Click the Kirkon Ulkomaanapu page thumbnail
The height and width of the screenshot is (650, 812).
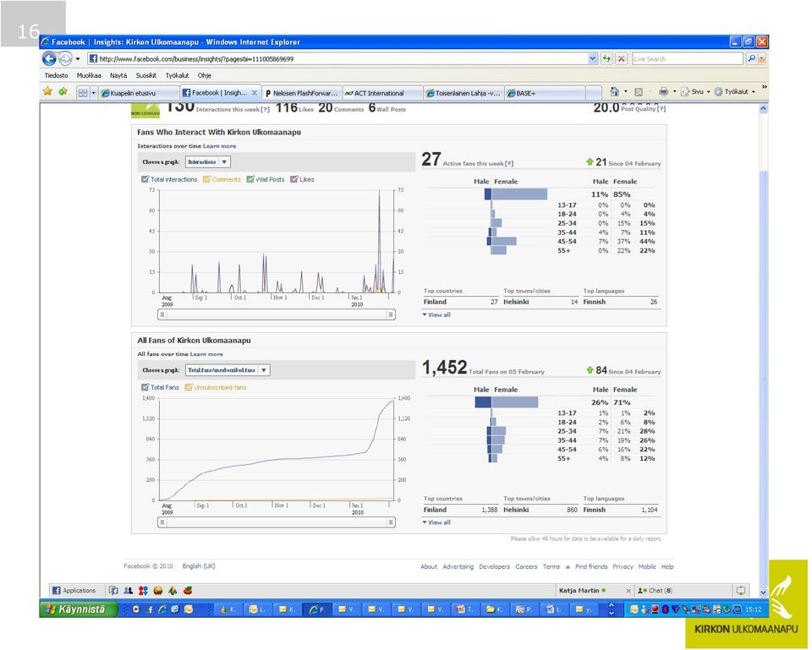tap(145, 110)
